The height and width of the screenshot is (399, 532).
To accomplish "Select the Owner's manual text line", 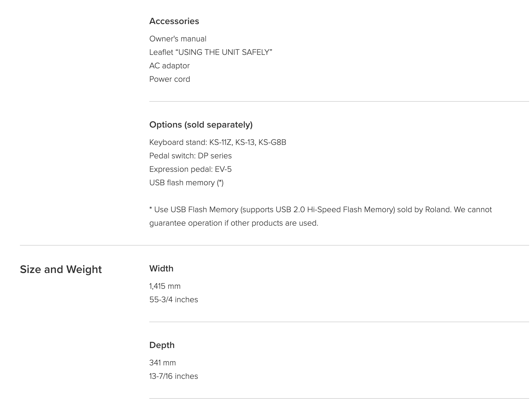I will (178, 39).
